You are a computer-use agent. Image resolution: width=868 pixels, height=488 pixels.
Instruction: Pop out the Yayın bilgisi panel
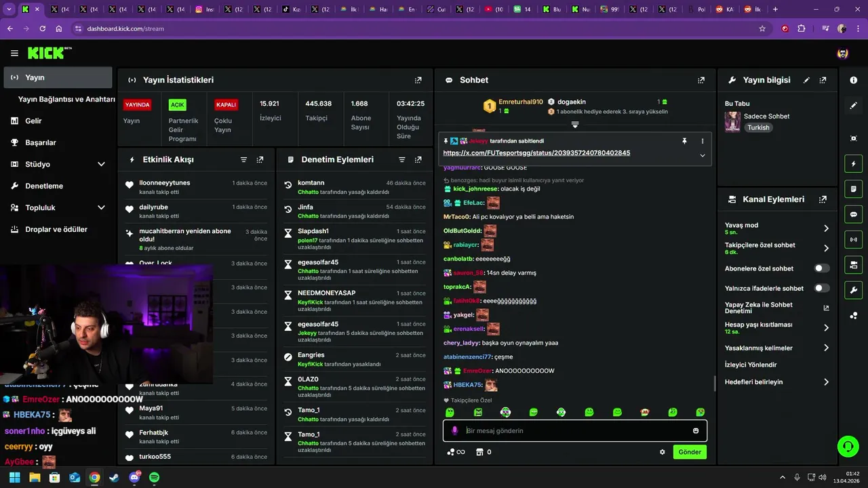(x=823, y=80)
